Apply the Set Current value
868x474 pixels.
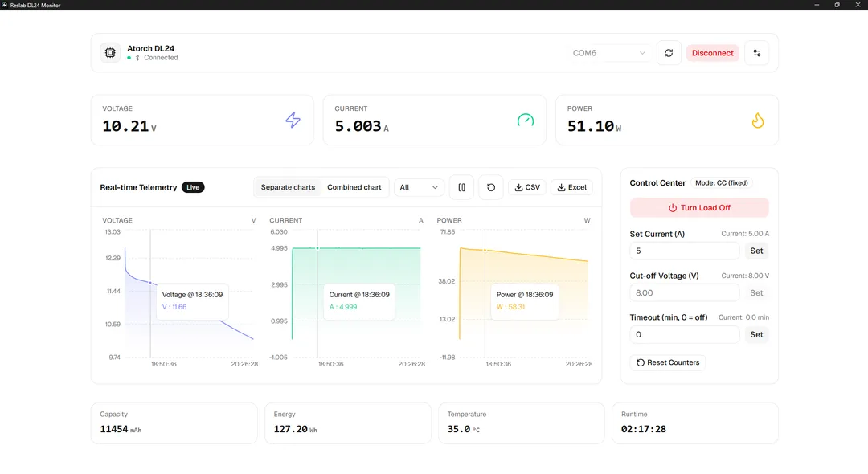coord(756,251)
